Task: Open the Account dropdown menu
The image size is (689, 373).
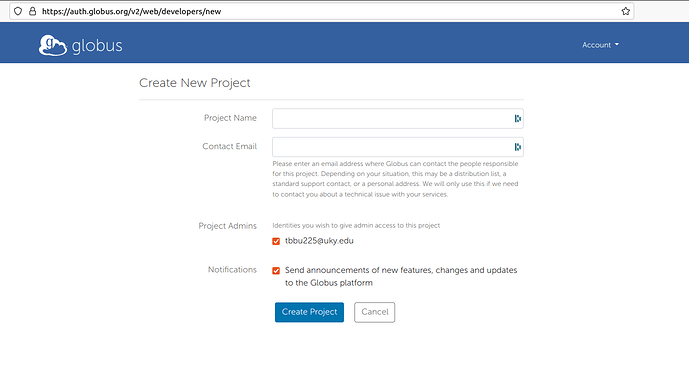Action: [600, 45]
